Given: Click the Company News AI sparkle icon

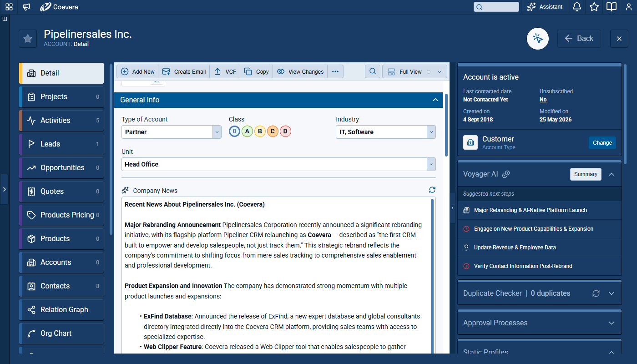Looking at the screenshot, I should [125, 190].
